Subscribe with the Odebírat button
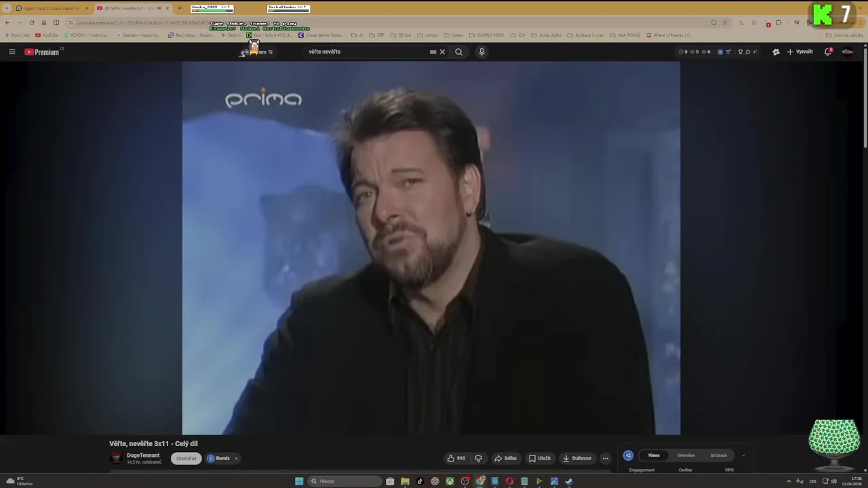This screenshot has width=868, height=488. 186,458
